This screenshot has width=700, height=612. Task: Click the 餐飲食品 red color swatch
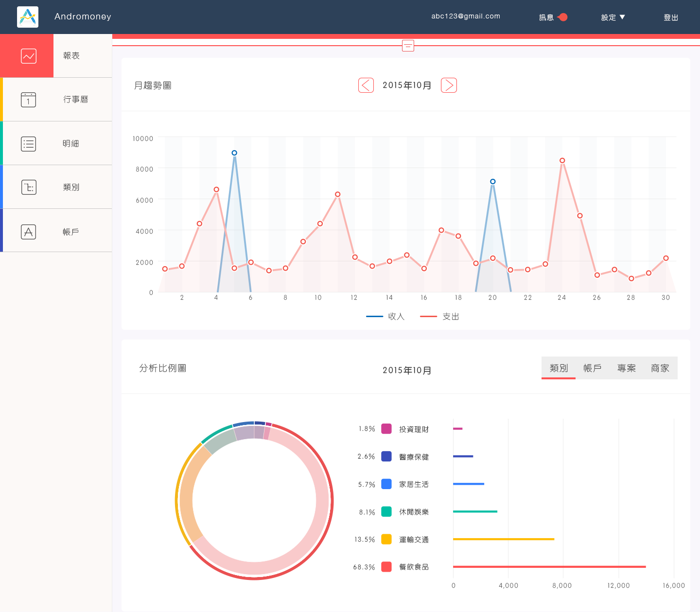tap(386, 567)
